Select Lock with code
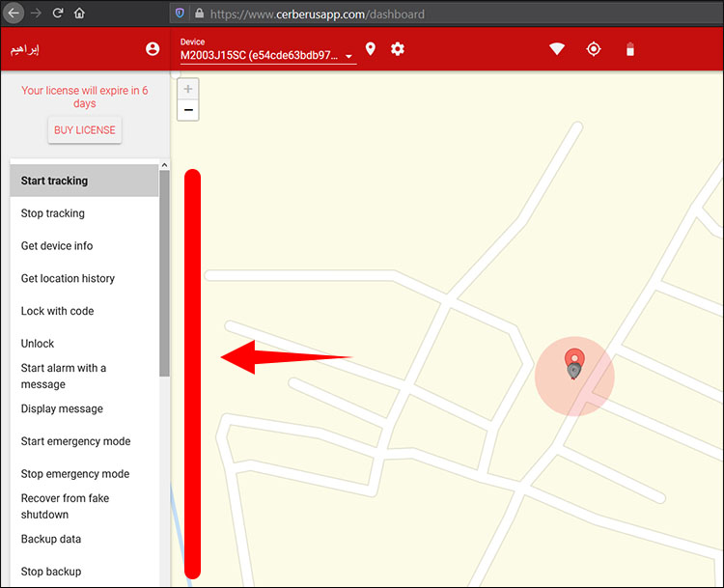 (x=85, y=311)
